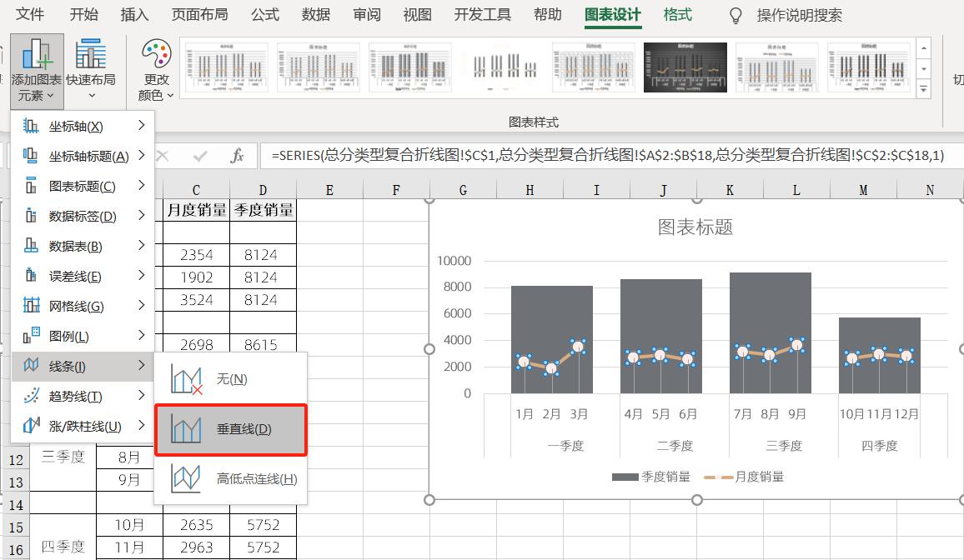Switch to the 公式 tab
Screen dimensions: 964x560
pos(265,14)
